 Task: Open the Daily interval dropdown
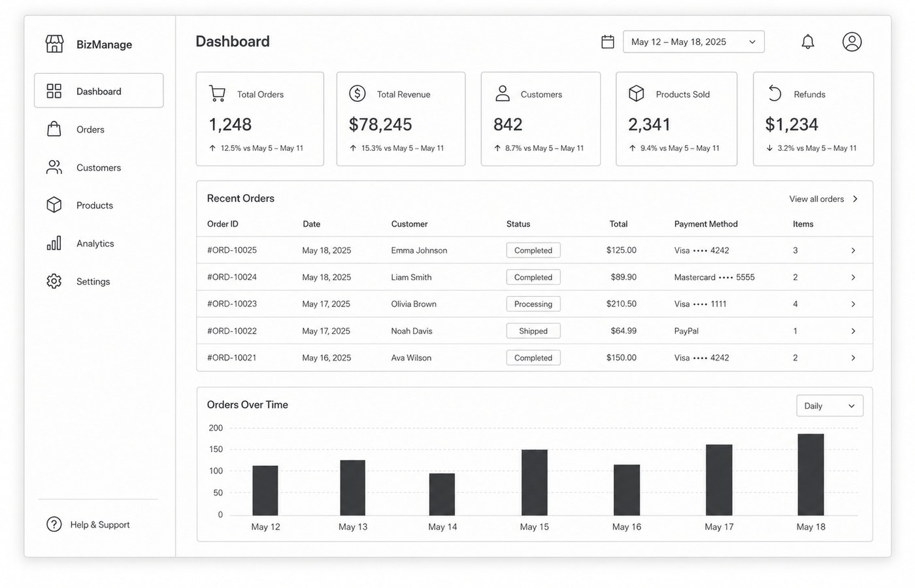pyautogui.click(x=829, y=406)
